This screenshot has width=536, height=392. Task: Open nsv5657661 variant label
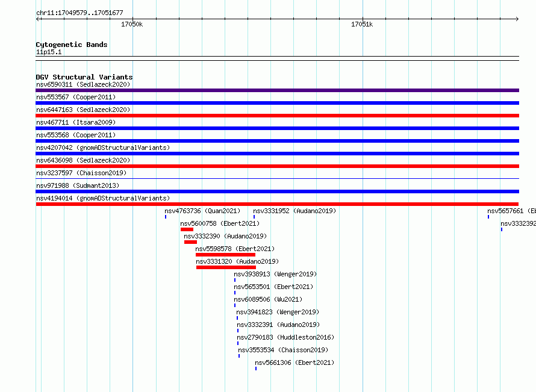pyautogui.click(x=511, y=211)
